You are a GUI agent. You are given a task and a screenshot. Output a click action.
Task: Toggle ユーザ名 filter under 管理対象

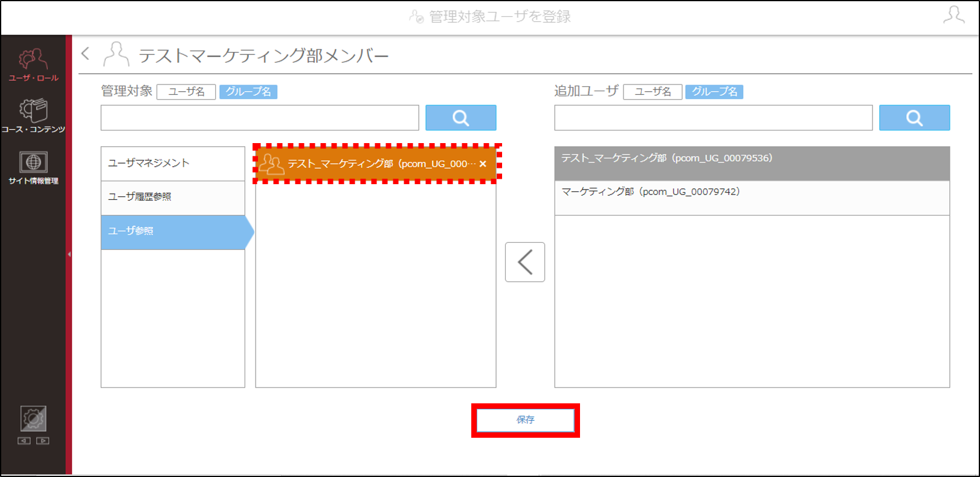[186, 92]
